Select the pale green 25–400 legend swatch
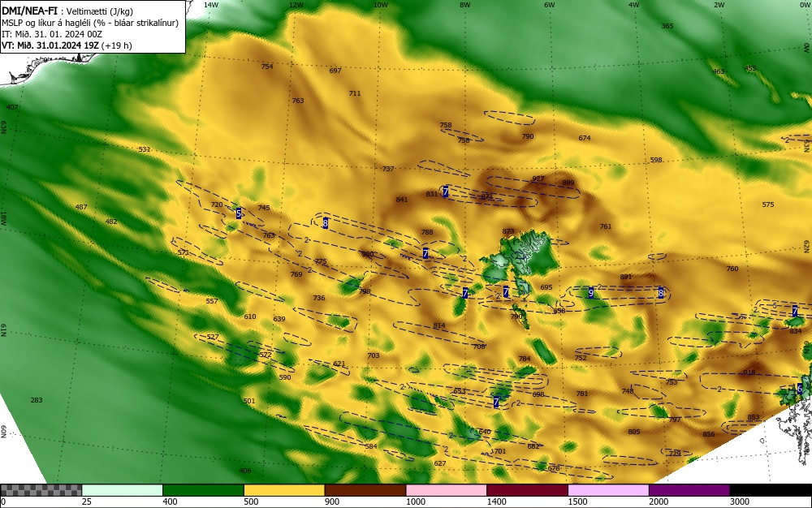The width and height of the screenshot is (812, 508). 123,490
